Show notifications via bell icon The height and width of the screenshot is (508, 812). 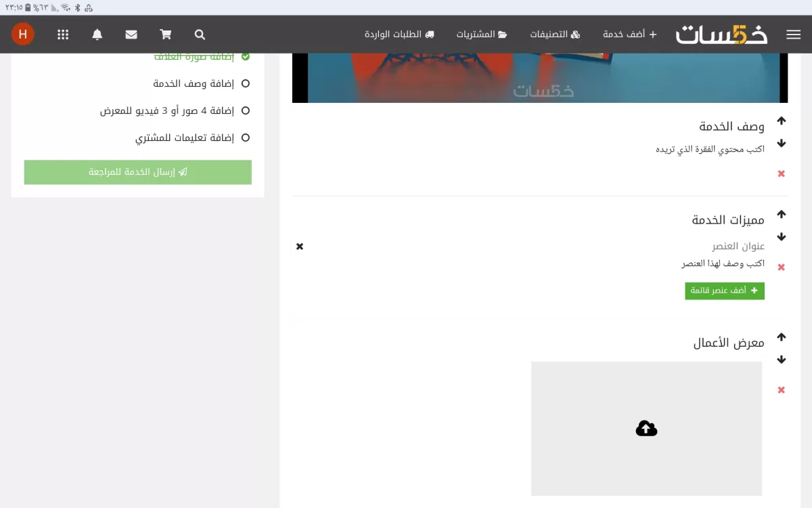[97, 35]
